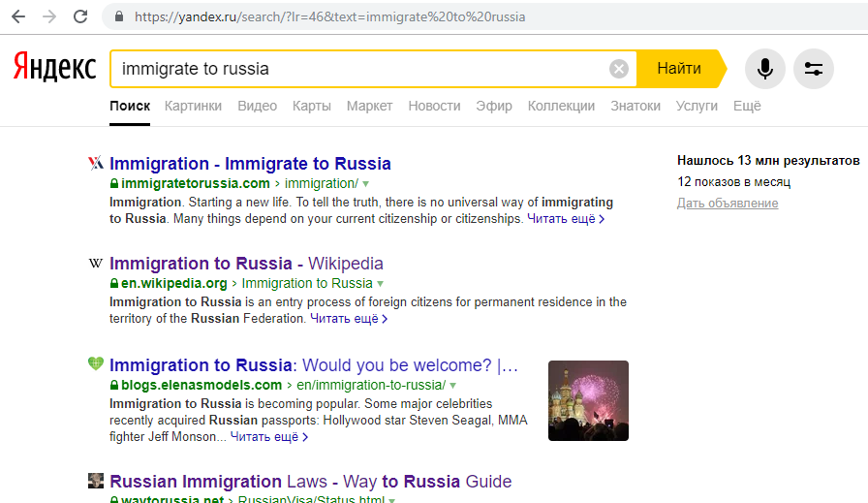Open the Знатоки tab
868x503 pixels.
tap(635, 106)
